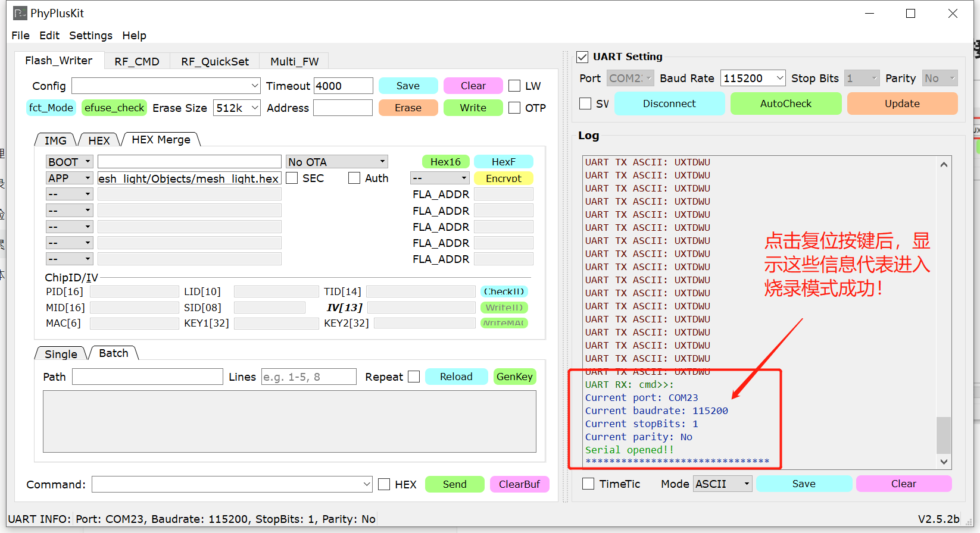The image size is (980, 533).
Task: Click the HexF button
Action: pyautogui.click(x=504, y=162)
